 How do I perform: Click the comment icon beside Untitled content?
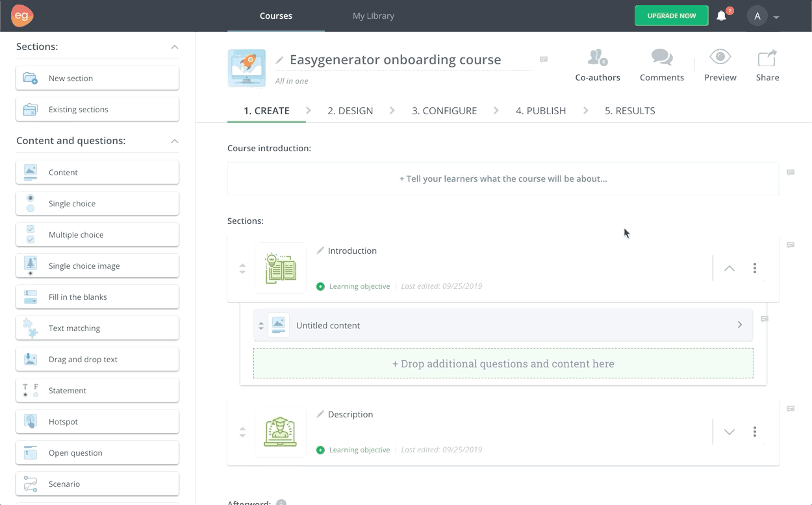tap(765, 319)
